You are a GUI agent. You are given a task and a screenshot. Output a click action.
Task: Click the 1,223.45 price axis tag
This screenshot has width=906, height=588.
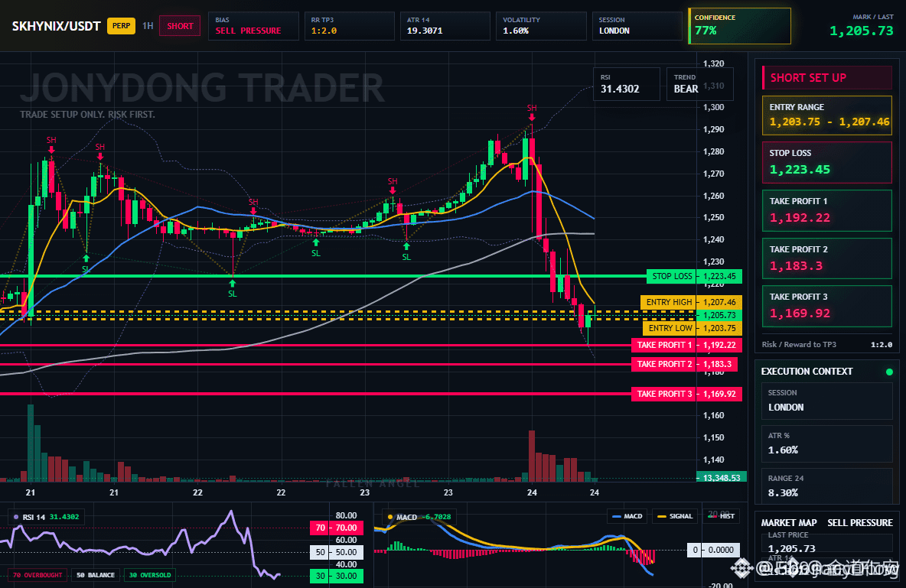click(719, 276)
